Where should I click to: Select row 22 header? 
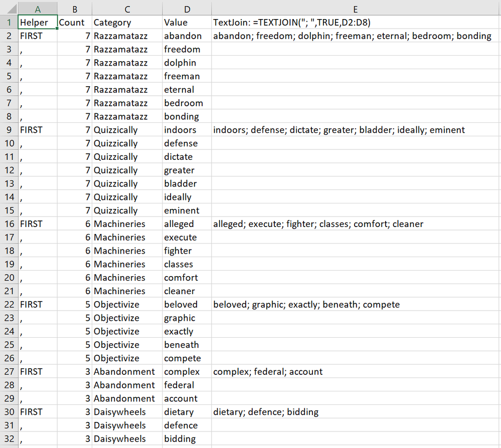(9, 304)
